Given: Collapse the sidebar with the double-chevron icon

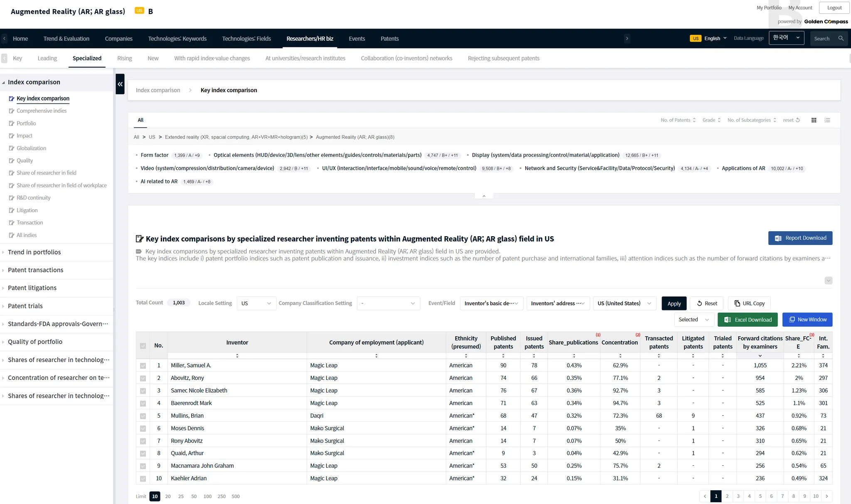Looking at the screenshot, I should (x=120, y=84).
